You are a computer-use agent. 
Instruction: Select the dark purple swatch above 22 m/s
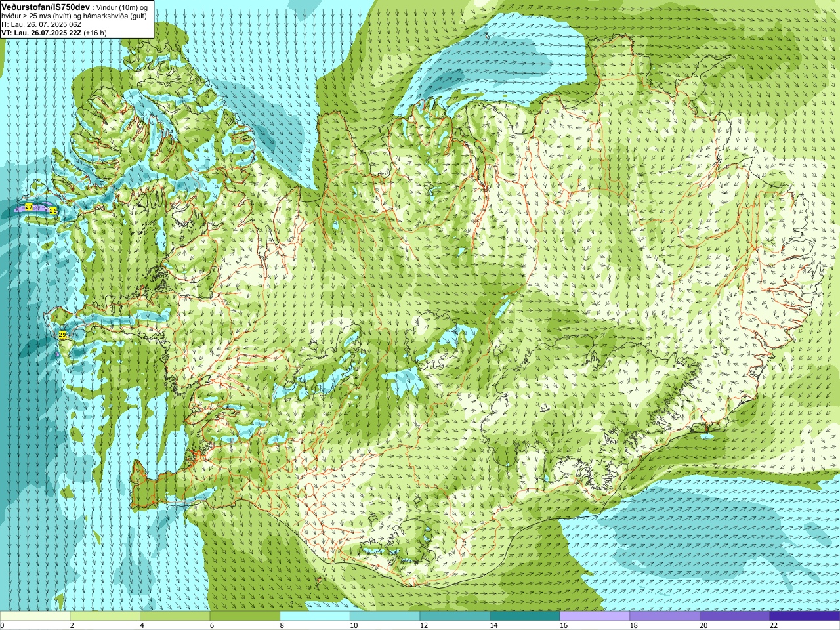805,616
